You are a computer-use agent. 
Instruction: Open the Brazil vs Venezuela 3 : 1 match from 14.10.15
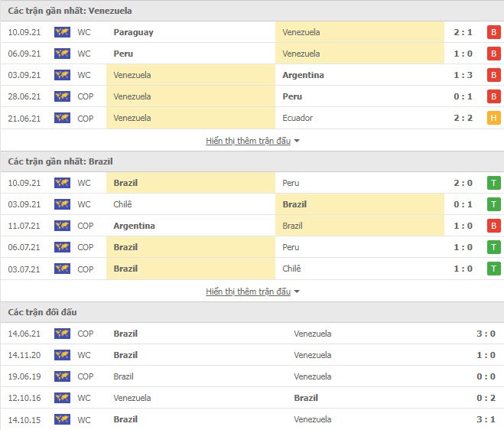(483, 419)
